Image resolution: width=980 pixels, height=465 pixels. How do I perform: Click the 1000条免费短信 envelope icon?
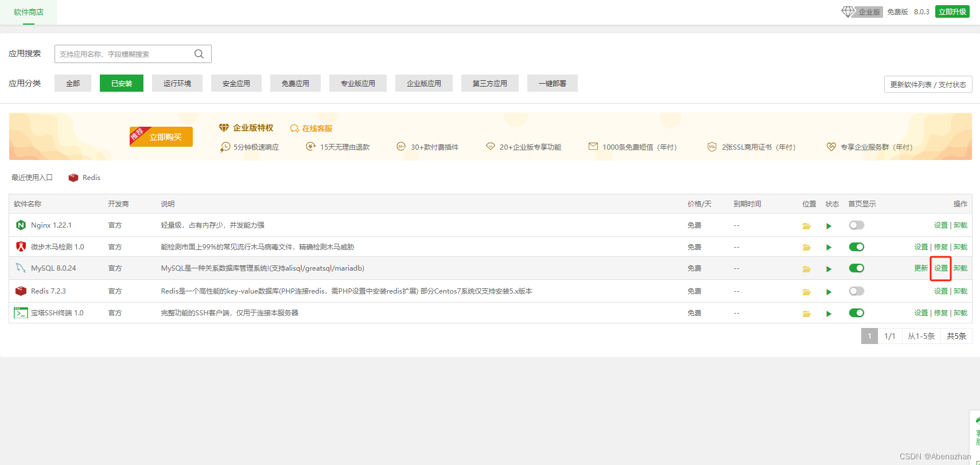pyautogui.click(x=593, y=147)
